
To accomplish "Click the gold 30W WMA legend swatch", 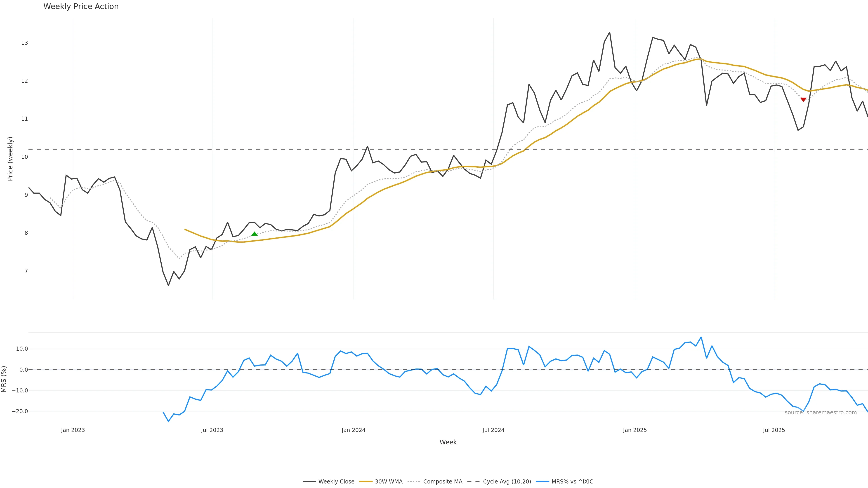I will [x=366, y=482].
